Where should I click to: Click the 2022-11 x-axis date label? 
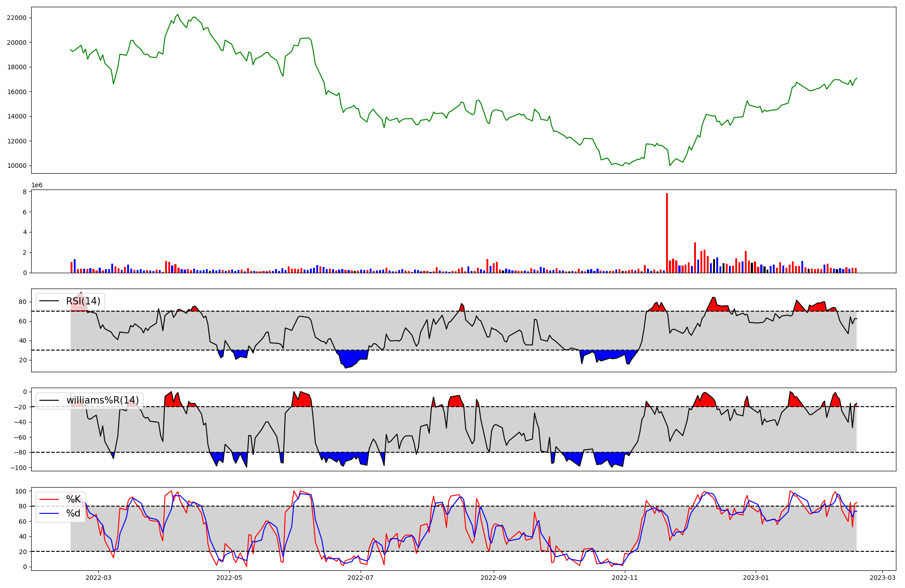pos(624,577)
